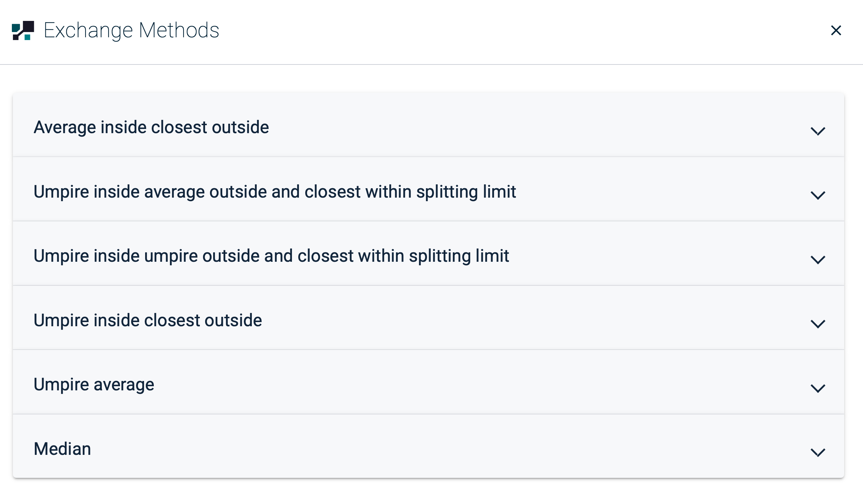Click the chevron arrow beside Median
Screen dimensions: 863x504
click(x=818, y=452)
